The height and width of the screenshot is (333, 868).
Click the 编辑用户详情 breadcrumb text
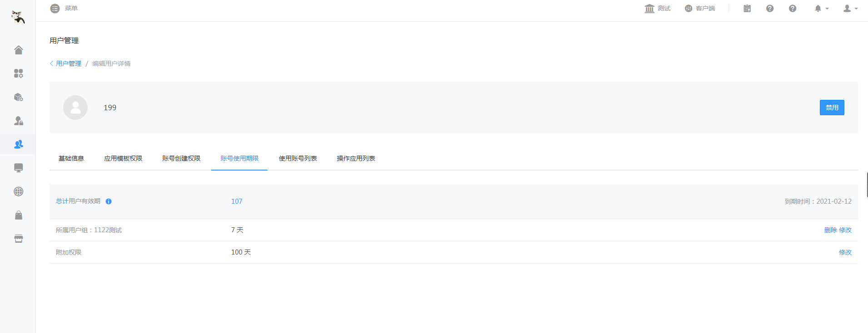[111, 64]
